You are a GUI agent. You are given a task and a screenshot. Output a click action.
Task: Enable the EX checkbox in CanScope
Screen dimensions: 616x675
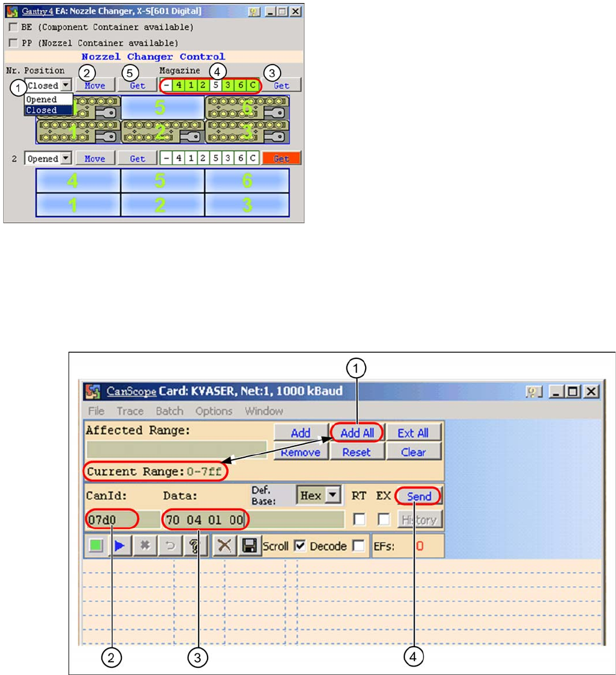(384, 519)
